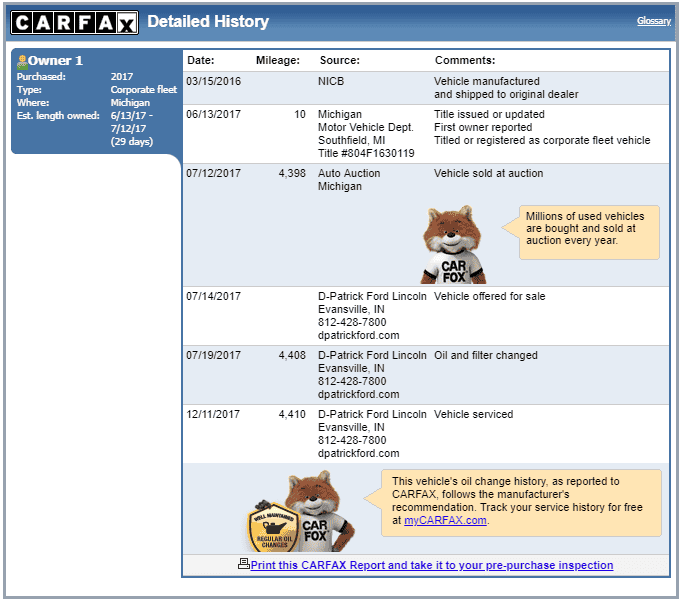Image resolution: width=682 pixels, height=603 pixels.
Task: Click the Auto Auction source entry
Action: coord(349,173)
